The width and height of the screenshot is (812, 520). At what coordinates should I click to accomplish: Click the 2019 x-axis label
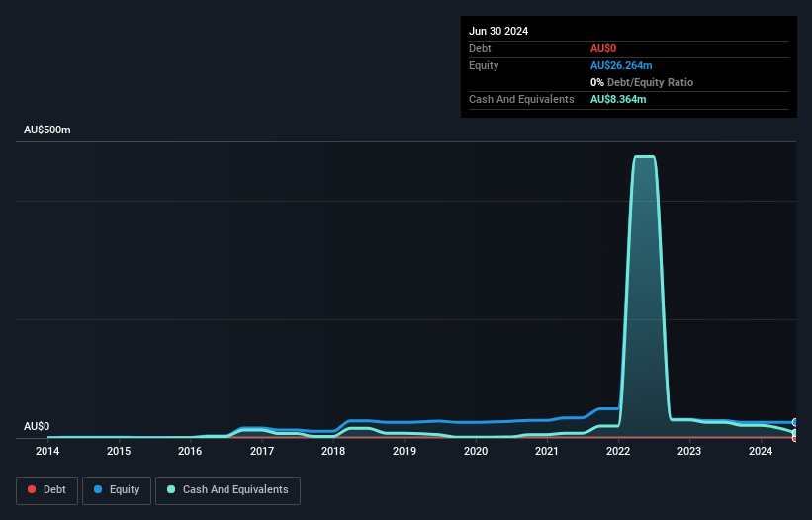405,451
